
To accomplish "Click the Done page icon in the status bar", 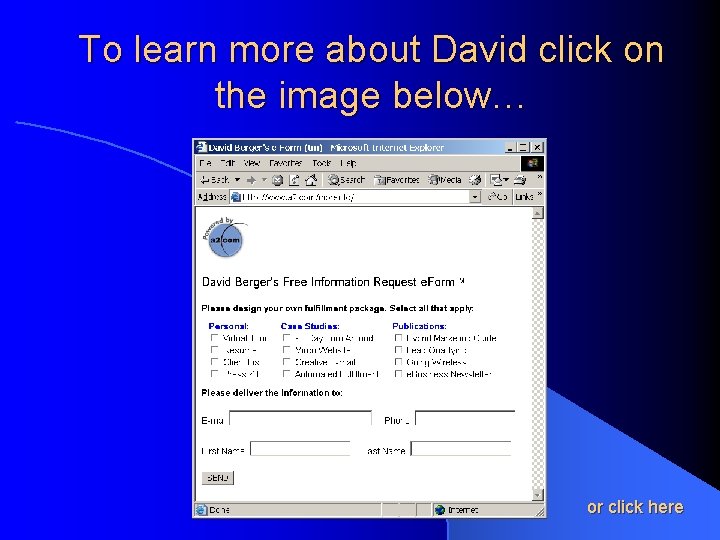I will pyautogui.click(x=202, y=510).
